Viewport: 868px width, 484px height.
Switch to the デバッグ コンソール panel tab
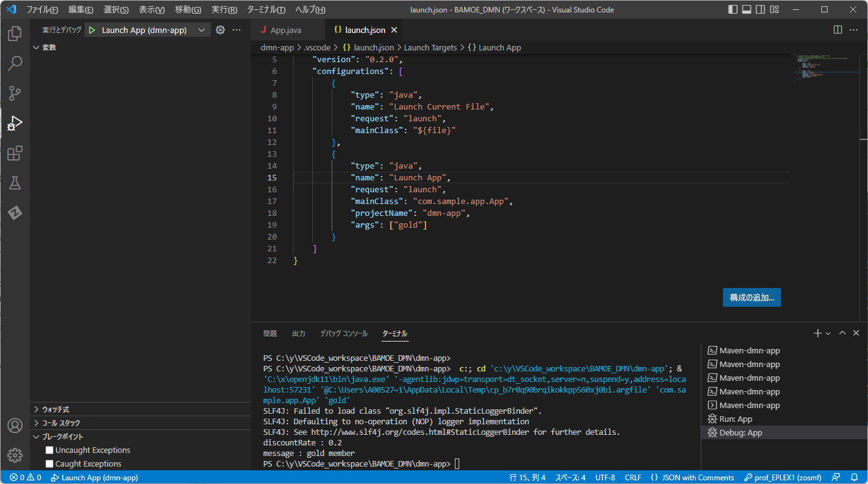tap(343, 333)
